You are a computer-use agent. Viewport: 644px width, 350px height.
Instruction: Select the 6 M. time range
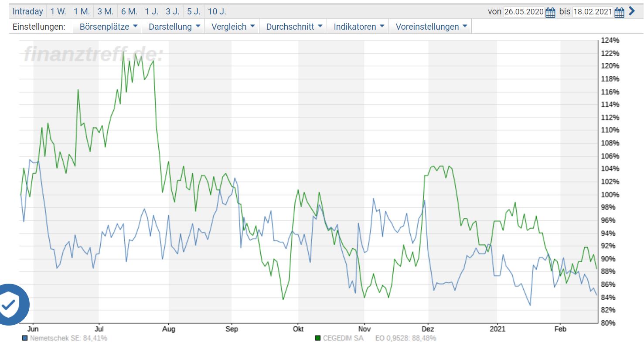129,11
